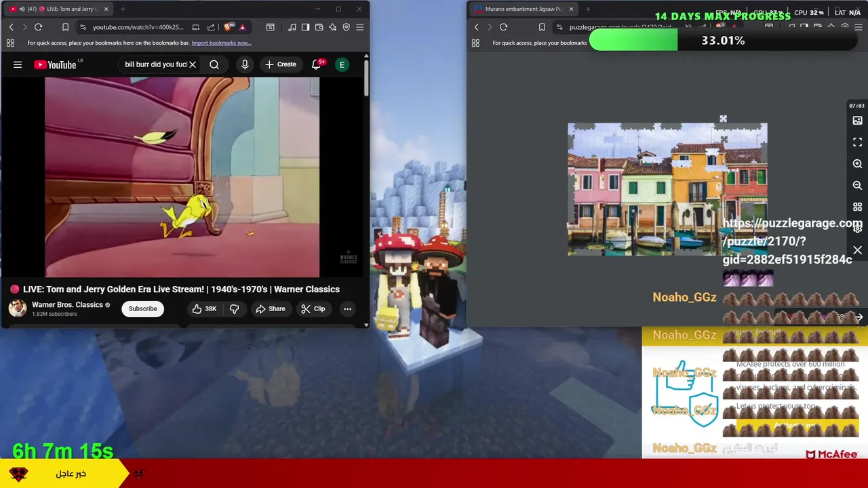Select the LIVE: Tom and Jerry tab
This screenshot has width=868, height=488.
tap(58, 9)
